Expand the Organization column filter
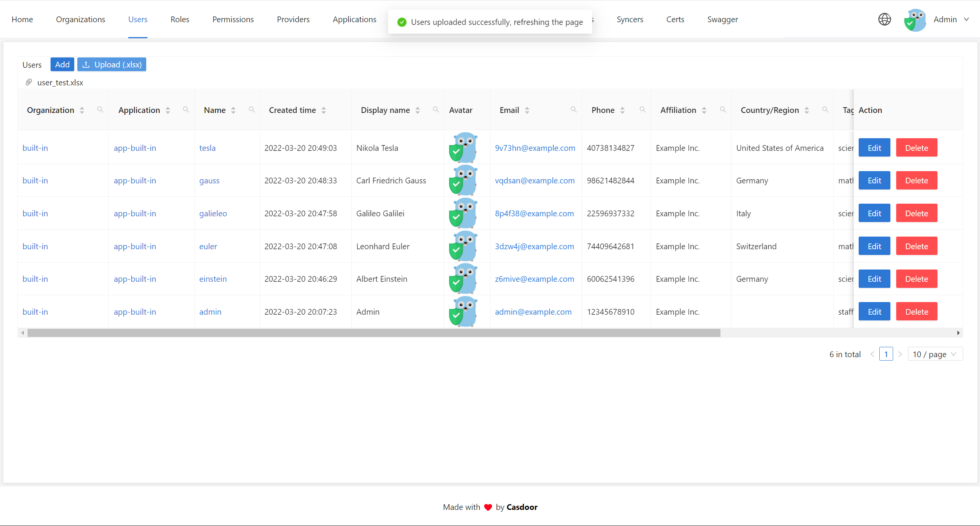Viewport: 980px width, 526px height. point(100,109)
